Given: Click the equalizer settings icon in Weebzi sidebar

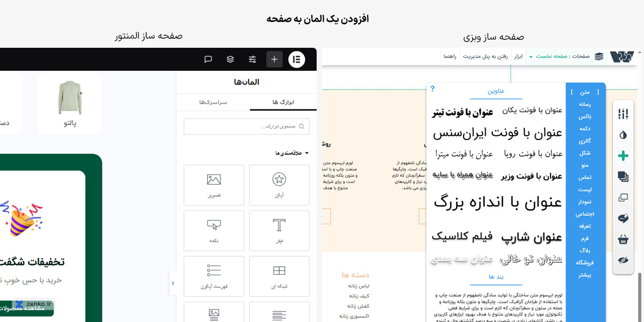Looking at the screenshot, I should tap(623, 114).
